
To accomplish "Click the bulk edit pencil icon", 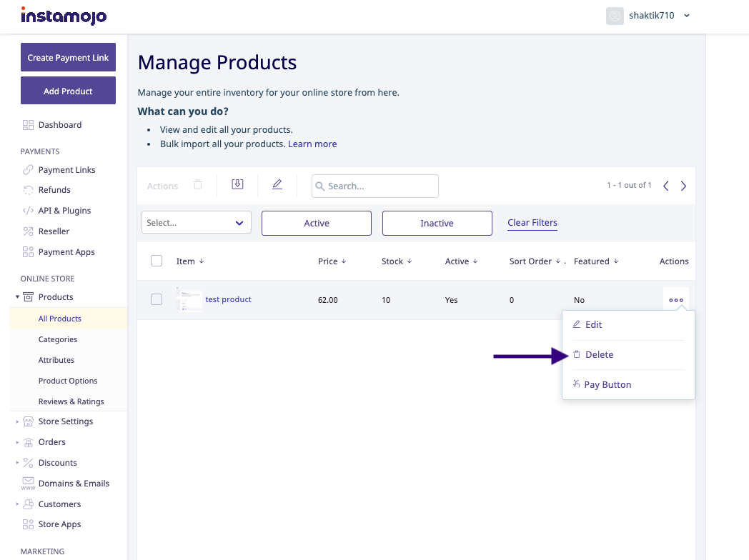I will point(277,184).
